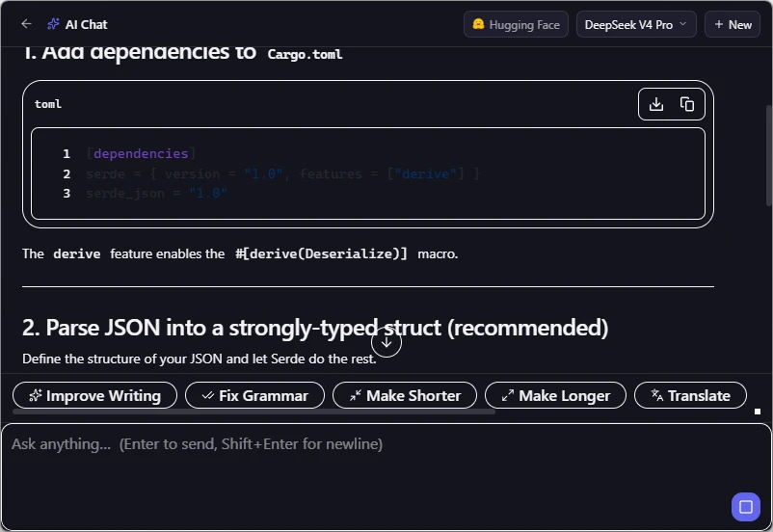773x532 pixels.
Task: Click the AI Chat sparkle logo icon
Action: click(53, 24)
